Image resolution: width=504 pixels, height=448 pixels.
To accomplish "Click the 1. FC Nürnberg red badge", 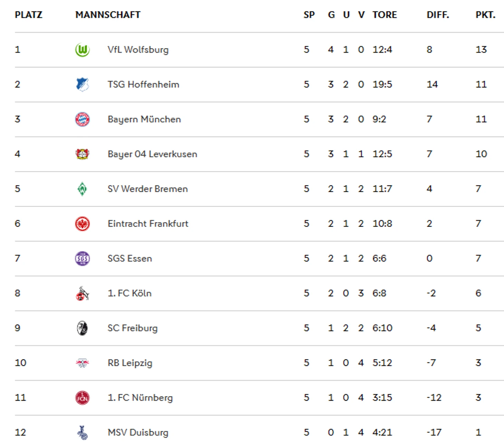I will tap(83, 398).
